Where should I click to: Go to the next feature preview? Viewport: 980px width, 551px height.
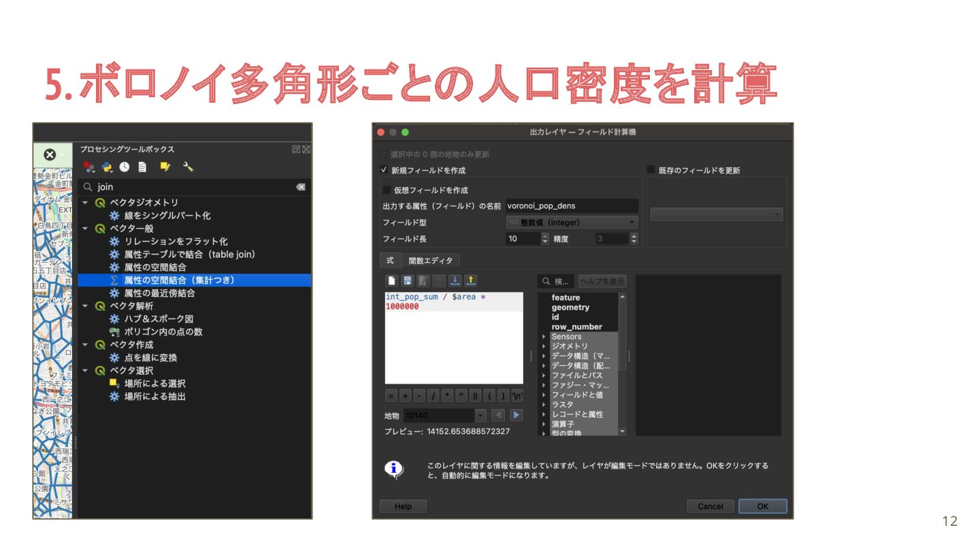(517, 415)
